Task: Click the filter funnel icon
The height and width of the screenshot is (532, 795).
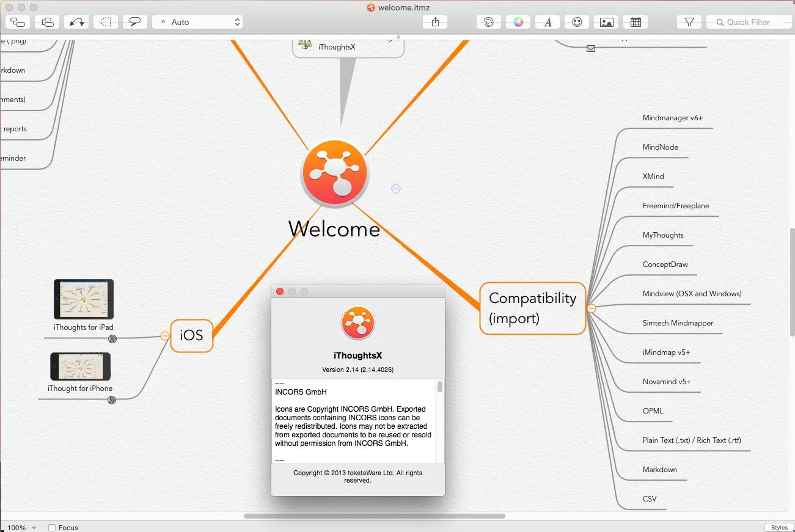Action: tap(689, 22)
